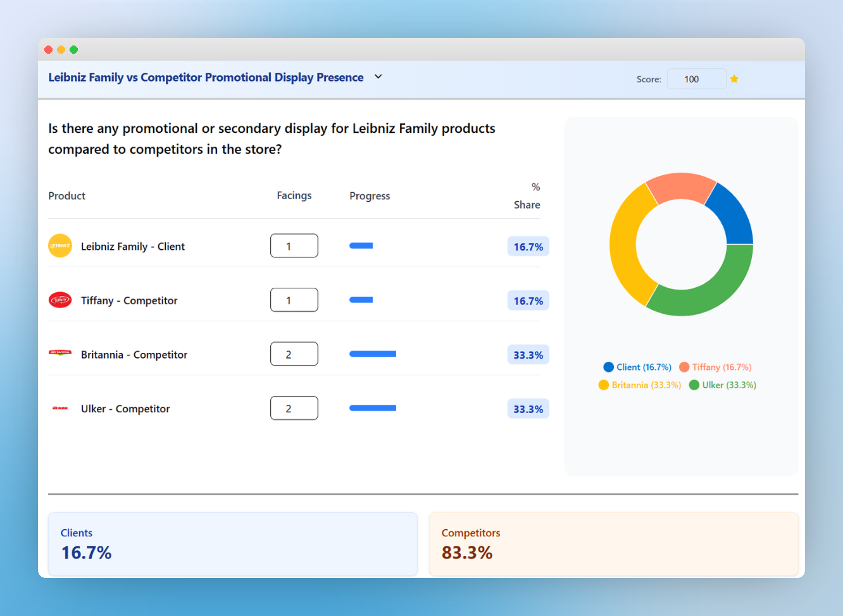Minimize the window with the yellow button
This screenshot has width=843, height=616.
pos(61,49)
